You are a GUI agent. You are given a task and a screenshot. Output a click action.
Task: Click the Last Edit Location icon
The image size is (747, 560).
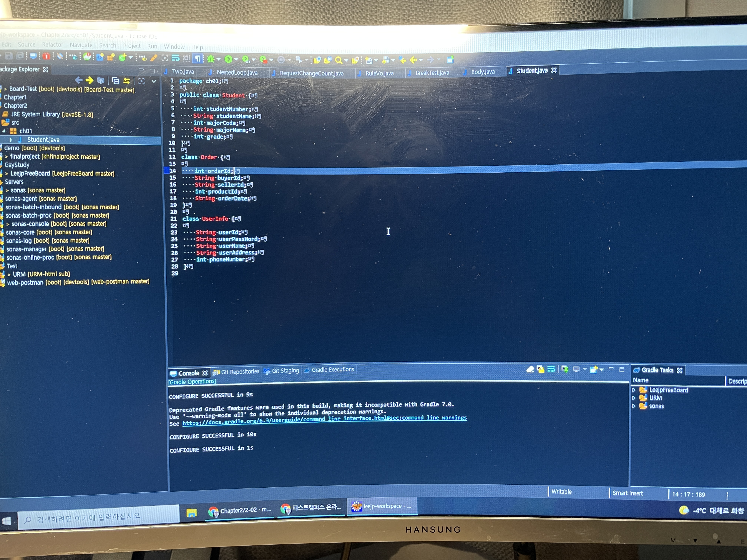pyautogui.click(x=402, y=60)
